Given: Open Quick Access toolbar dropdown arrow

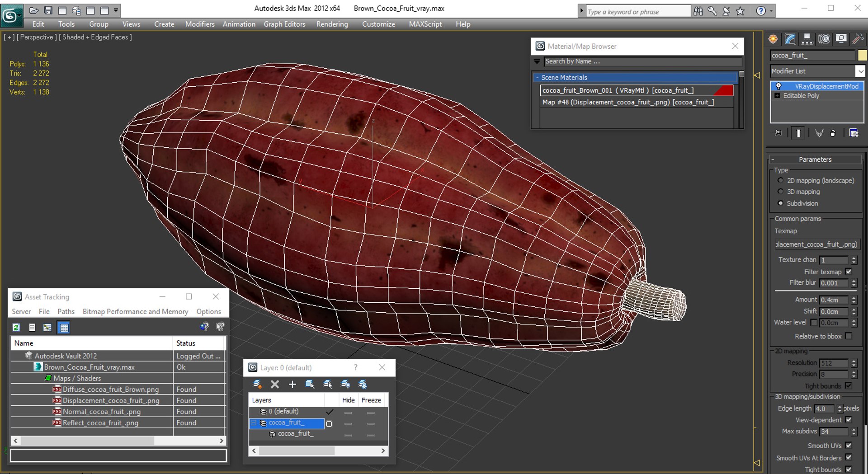Looking at the screenshot, I should coord(116,10).
